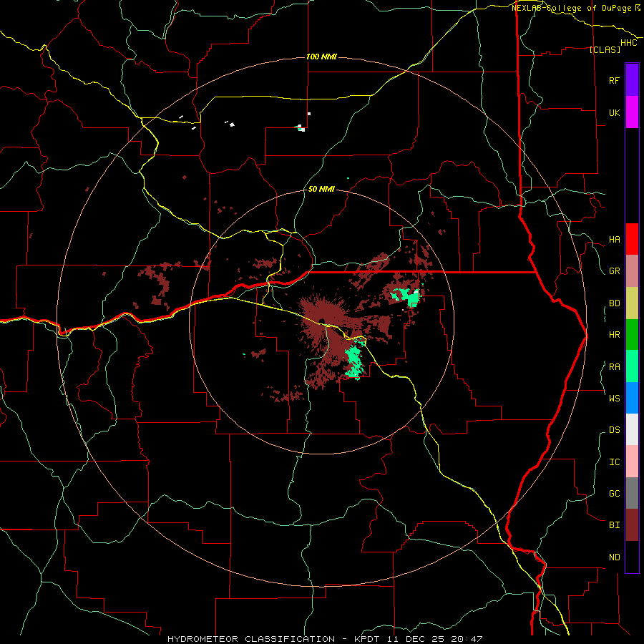Click the BD legend label
Image resolution: width=644 pixels, height=644 pixels.
614,303
